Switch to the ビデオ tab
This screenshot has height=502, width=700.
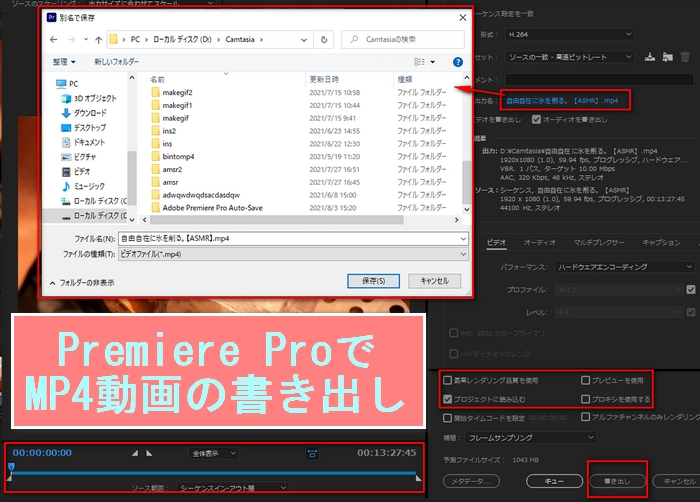pos(496,243)
